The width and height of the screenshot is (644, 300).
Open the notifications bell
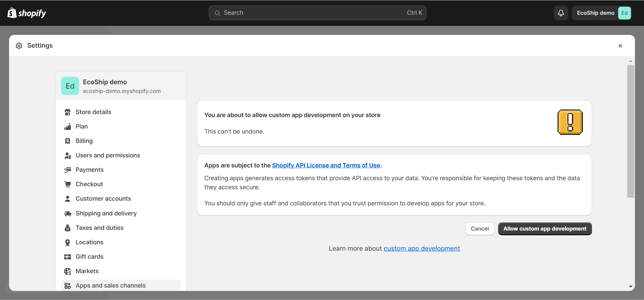(561, 13)
